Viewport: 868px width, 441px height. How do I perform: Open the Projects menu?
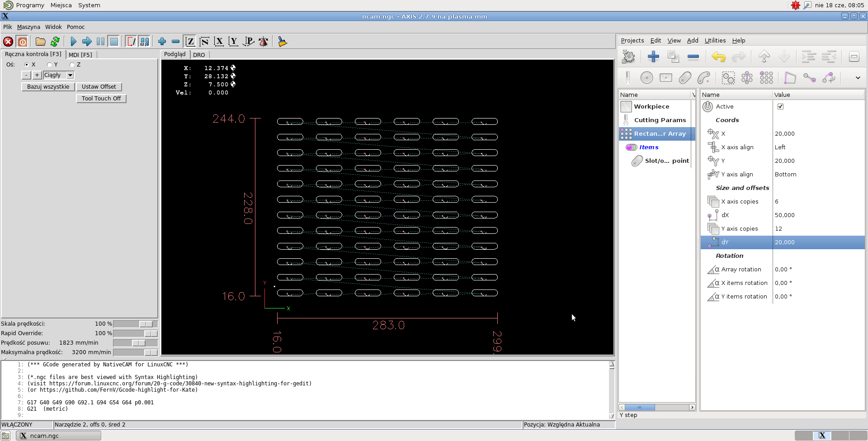point(632,40)
